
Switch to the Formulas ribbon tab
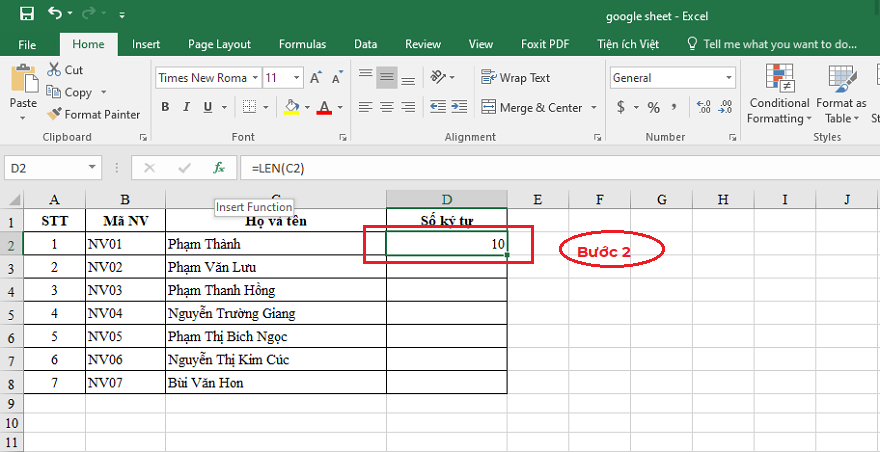coord(301,44)
